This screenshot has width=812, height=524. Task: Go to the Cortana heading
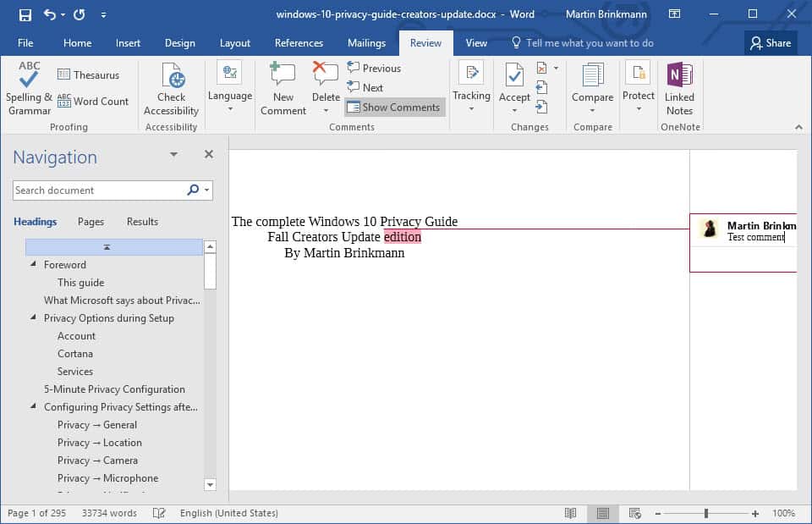pos(75,354)
